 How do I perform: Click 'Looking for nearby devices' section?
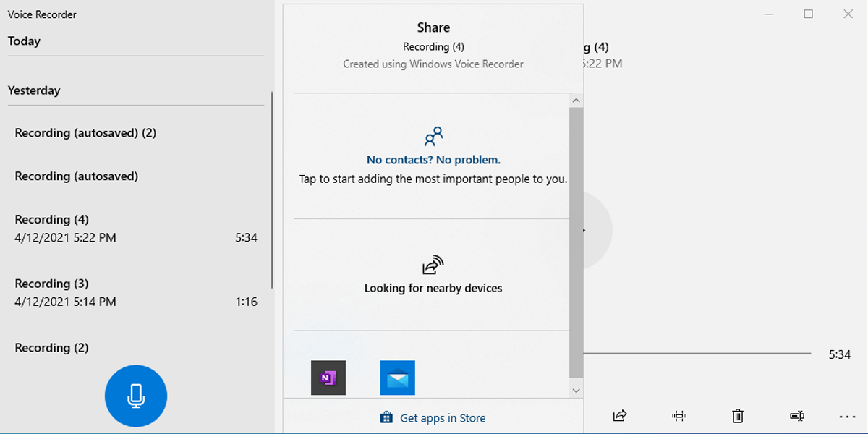[432, 287]
